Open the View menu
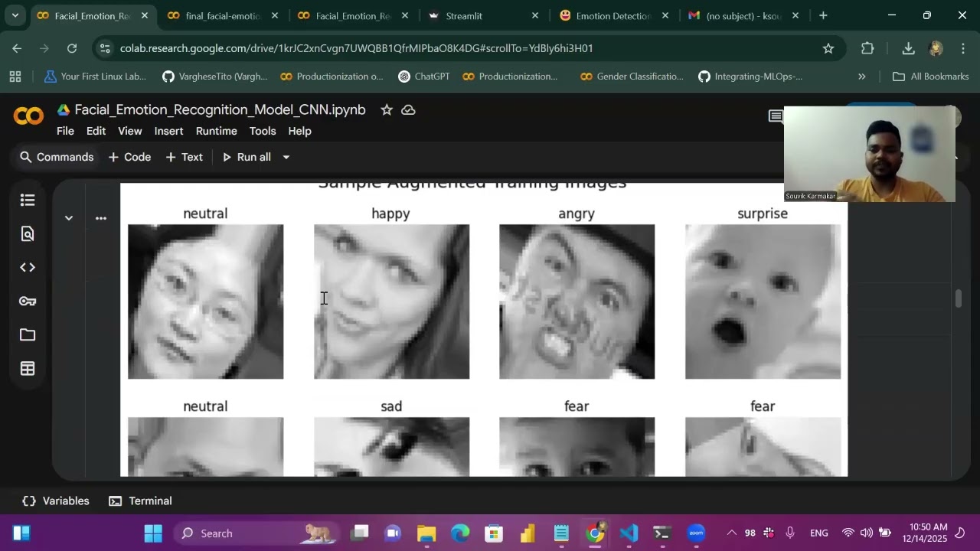This screenshot has width=980, height=551. (x=129, y=132)
